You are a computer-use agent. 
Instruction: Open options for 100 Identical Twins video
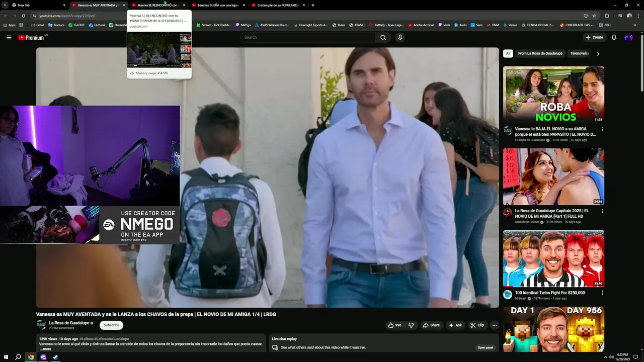[602, 293]
